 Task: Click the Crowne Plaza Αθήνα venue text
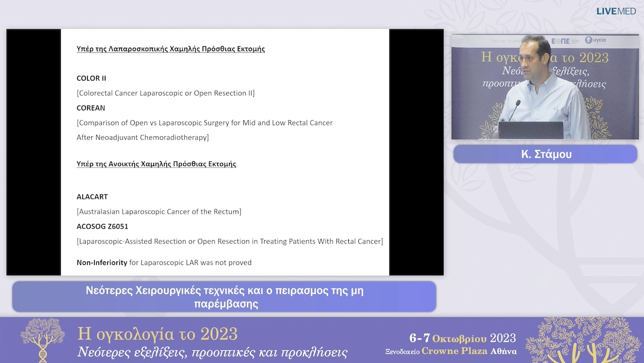point(468,351)
